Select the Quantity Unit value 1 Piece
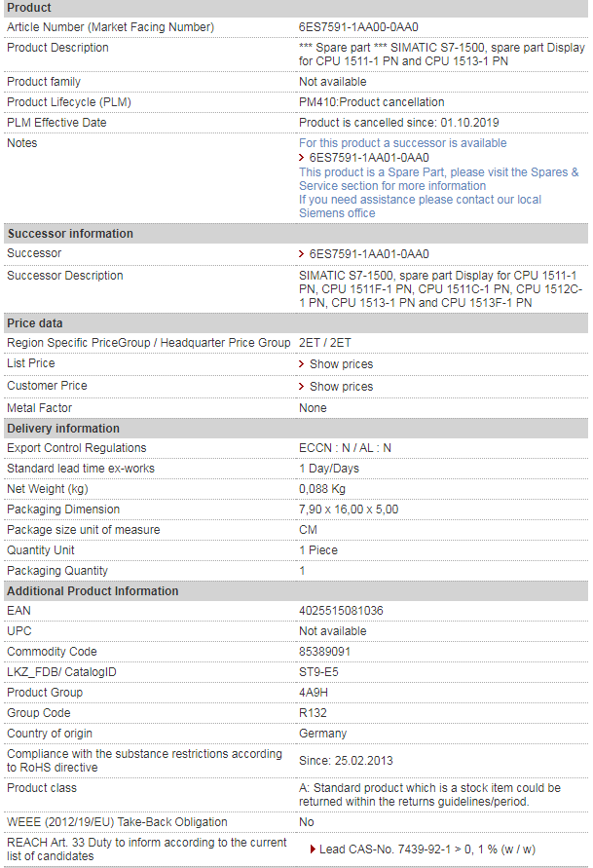Viewport: 593px width, 868px height. point(318,550)
